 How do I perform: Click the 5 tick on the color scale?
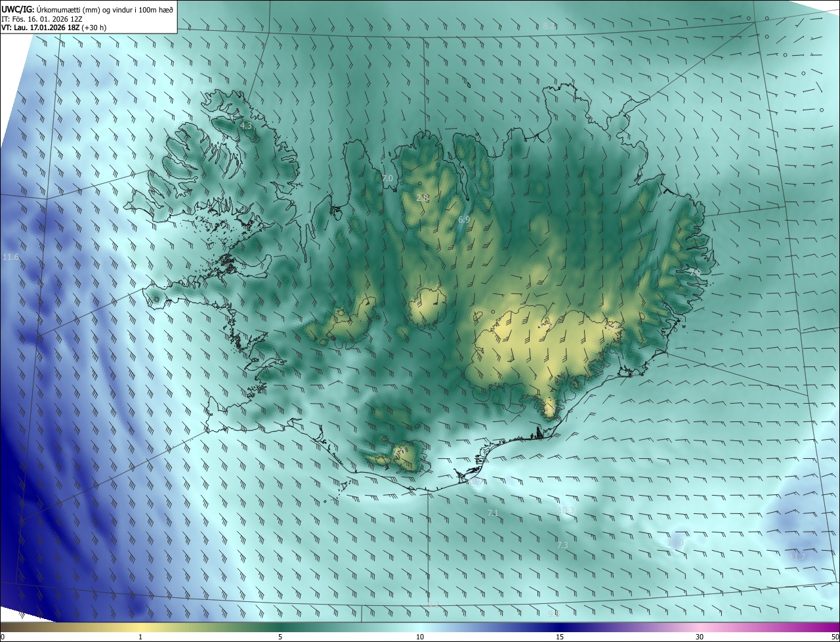click(x=280, y=637)
